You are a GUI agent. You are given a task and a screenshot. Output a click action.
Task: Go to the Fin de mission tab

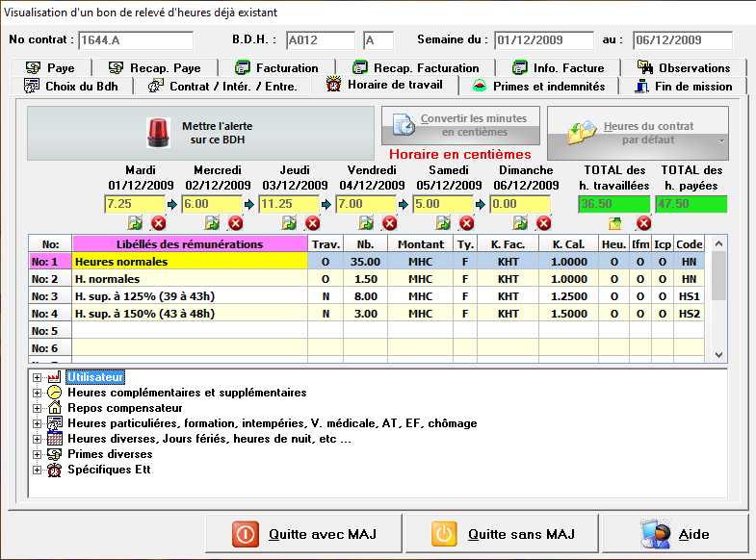pos(688,86)
